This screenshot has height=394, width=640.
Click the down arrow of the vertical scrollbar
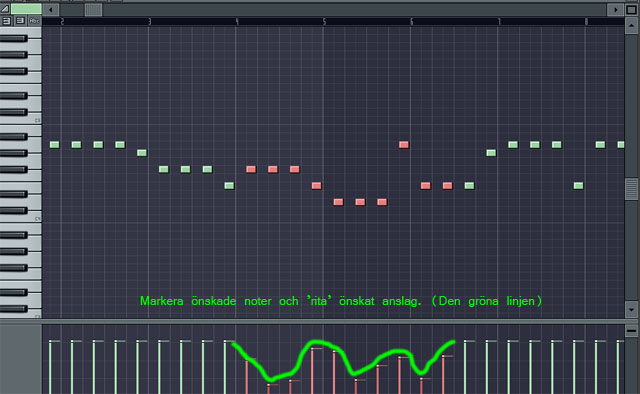[x=631, y=309]
